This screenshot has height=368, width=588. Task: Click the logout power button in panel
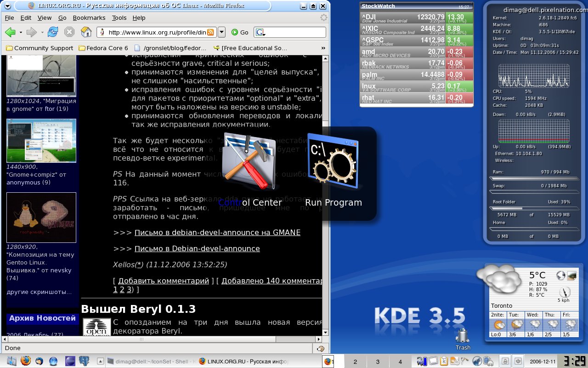[x=518, y=362]
